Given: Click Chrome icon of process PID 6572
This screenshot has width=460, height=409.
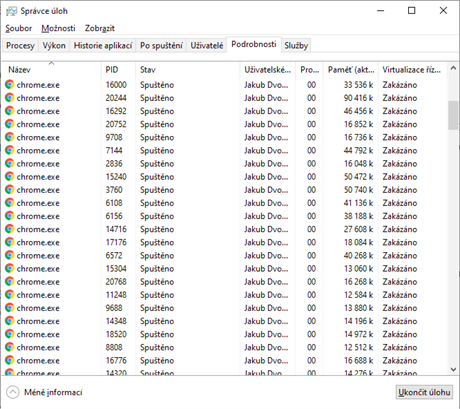Looking at the screenshot, I should tap(10, 255).
